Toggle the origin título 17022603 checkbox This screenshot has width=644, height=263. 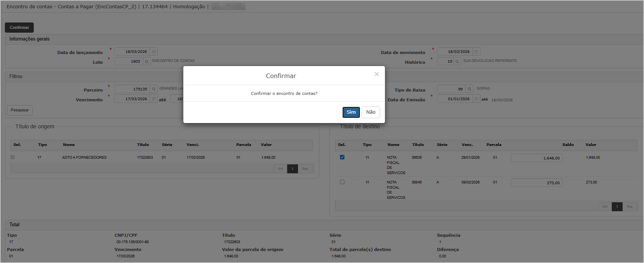pos(12,157)
